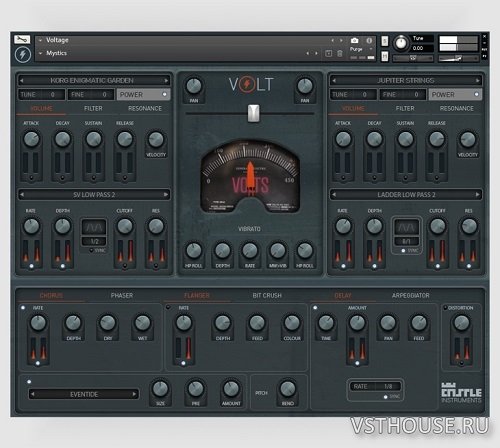Open the SV LOW PASS 2 filter selector
The image size is (500, 448).
point(94,195)
